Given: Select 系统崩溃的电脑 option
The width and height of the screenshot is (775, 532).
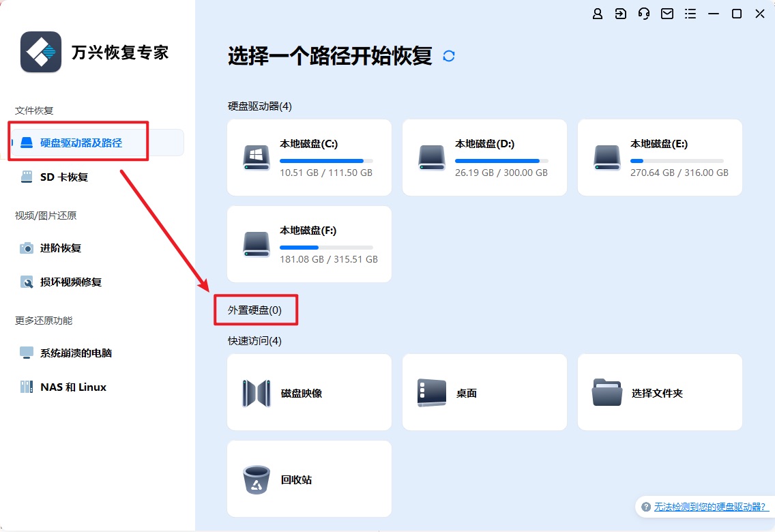Looking at the screenshot, I should coord(76,353).
